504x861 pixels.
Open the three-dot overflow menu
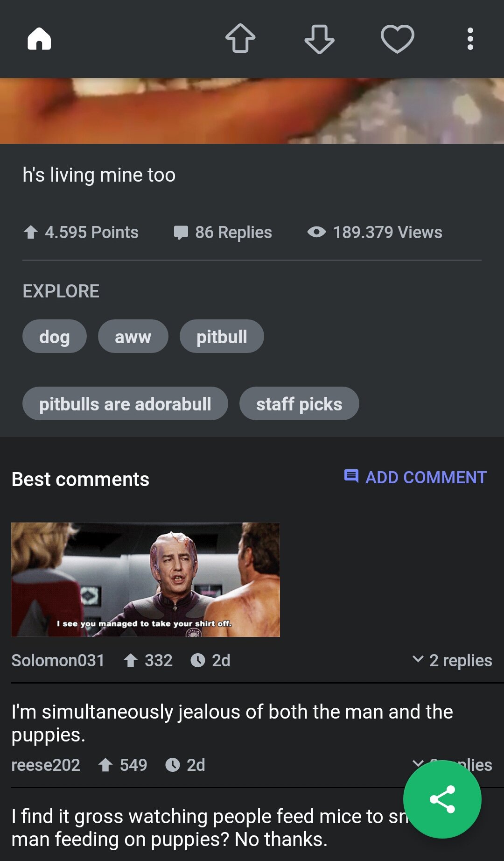[470, 39]
